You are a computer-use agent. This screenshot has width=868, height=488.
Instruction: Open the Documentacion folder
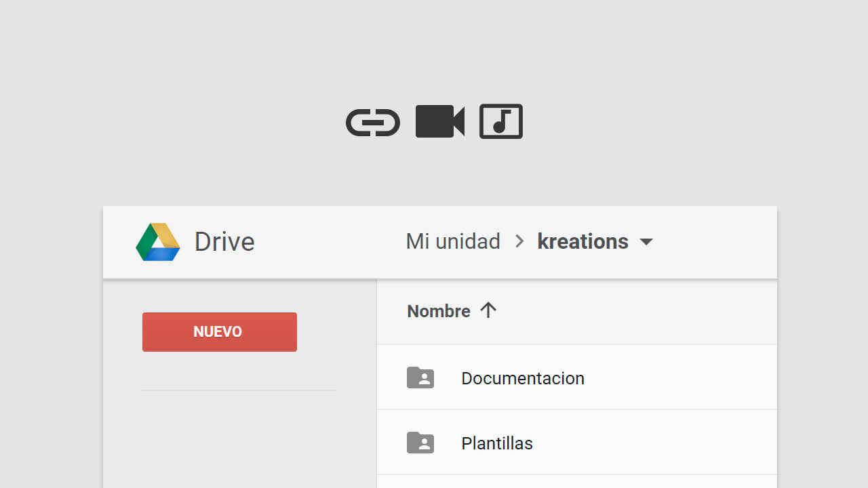point(523,378)
